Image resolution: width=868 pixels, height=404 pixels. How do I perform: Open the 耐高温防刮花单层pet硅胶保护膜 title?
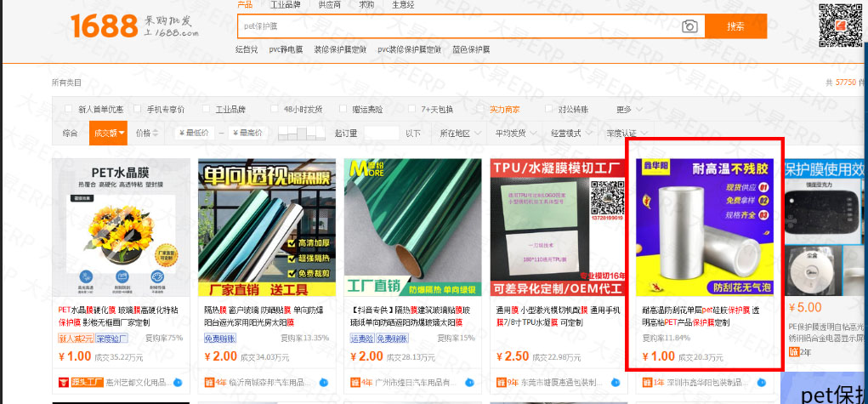pyautogui.click(x=701, y=316)
